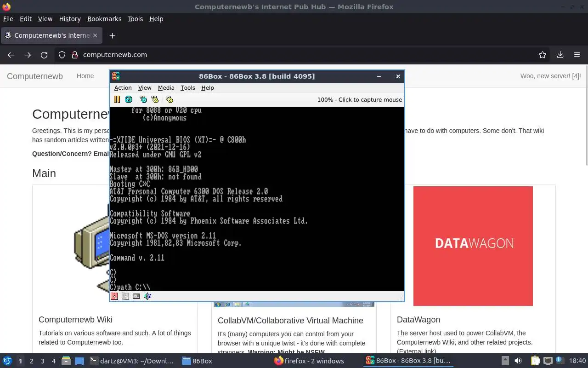Click 'Woo, new server! [4]!' navbar text
This screenshot has height=368, width=588.
tap(550, 76)
